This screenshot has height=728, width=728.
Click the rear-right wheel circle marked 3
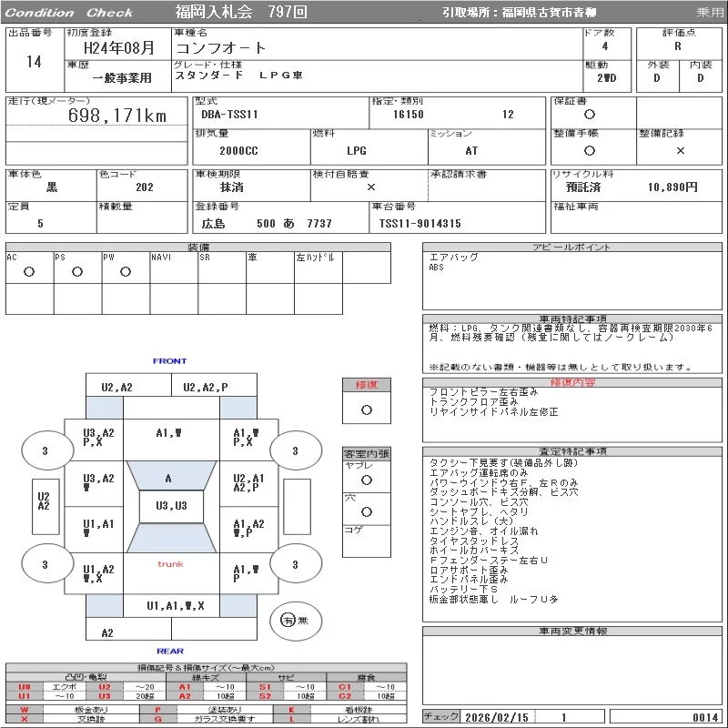coord(294,564)
